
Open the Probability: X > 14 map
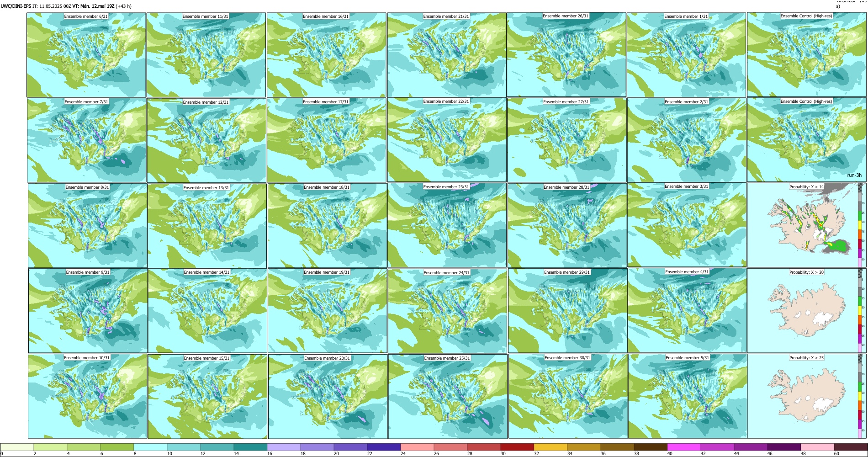pos(806,225)
